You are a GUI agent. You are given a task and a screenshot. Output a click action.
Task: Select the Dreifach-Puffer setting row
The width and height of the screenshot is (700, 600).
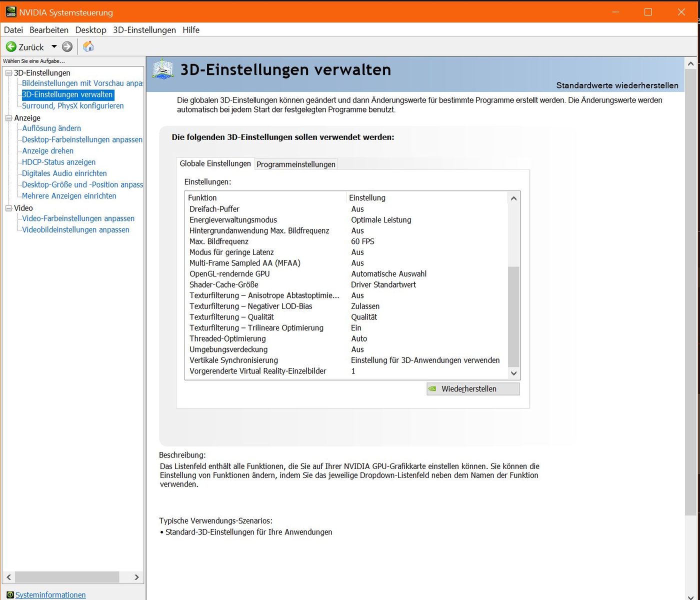pyautogui.click(x=346, y=209)
